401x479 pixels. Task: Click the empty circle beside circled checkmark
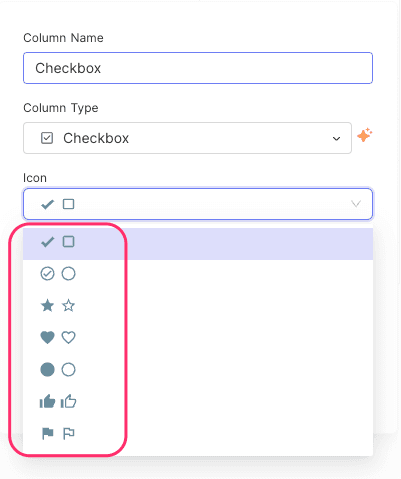click(x=68, y=274)
